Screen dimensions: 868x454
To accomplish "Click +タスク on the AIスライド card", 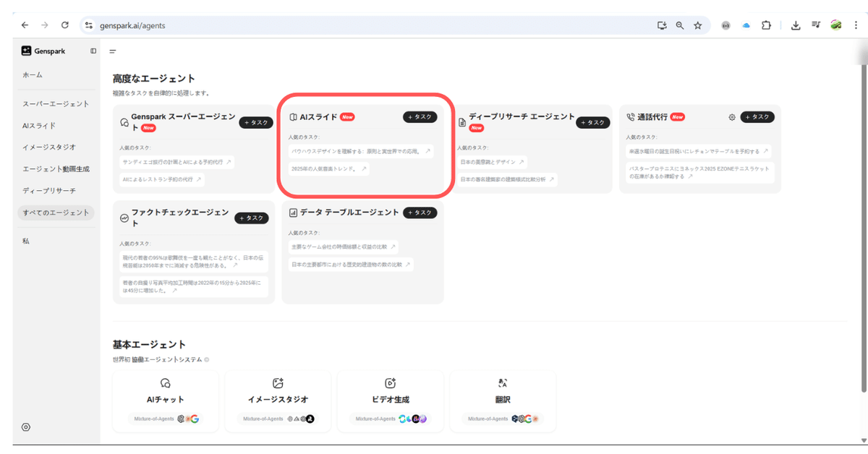I will (x=420, y=116).
